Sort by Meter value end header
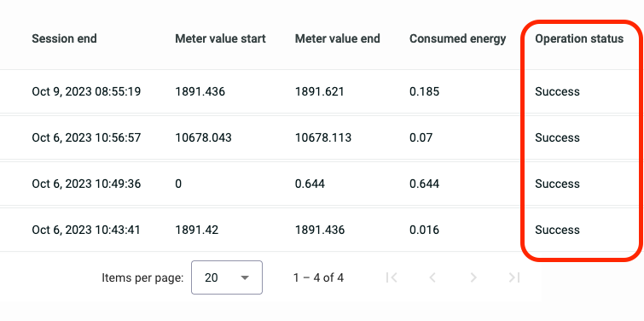 [338, 38]
